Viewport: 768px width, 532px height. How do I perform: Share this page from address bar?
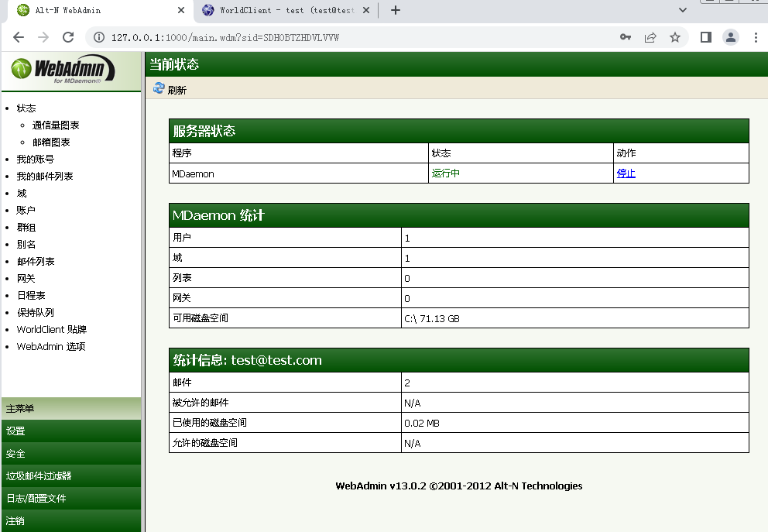(650, 37)
